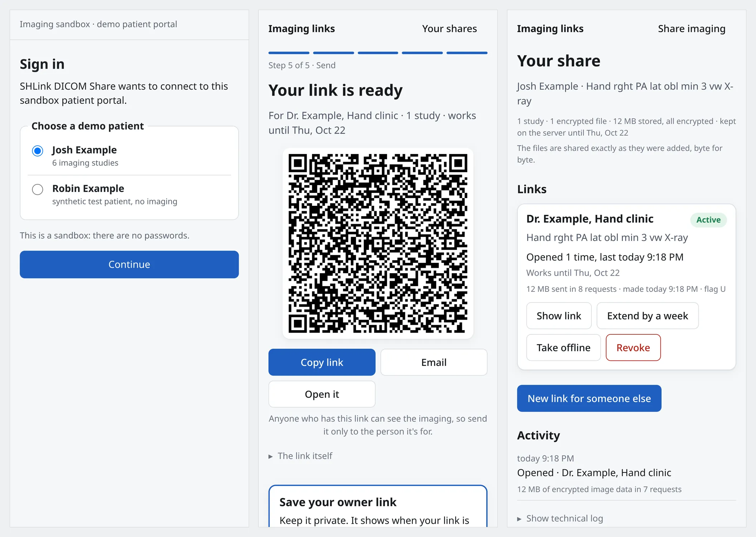Click 'Extend by a week'
756x537 pixels.
click(x=648, y=316)
